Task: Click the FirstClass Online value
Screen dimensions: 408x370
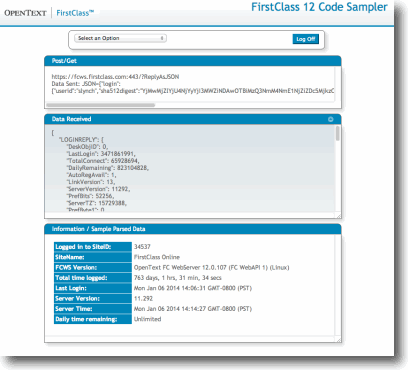Action: pos(157,257)
